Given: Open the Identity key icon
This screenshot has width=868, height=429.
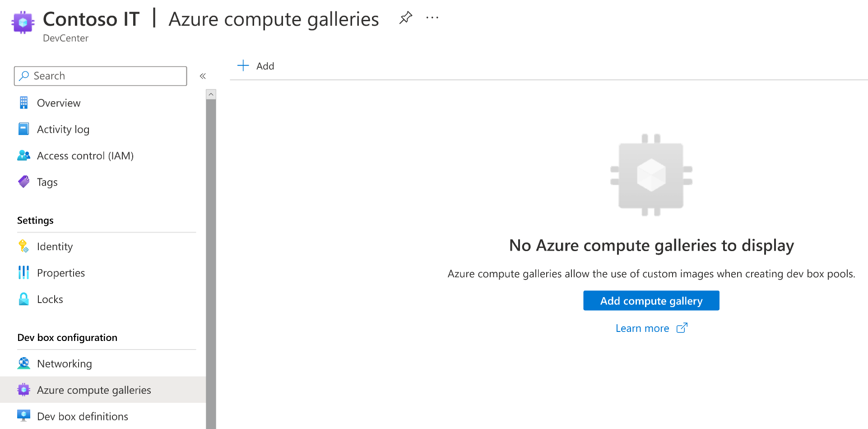Looking at the screenshot, I should tap(23, 246).
